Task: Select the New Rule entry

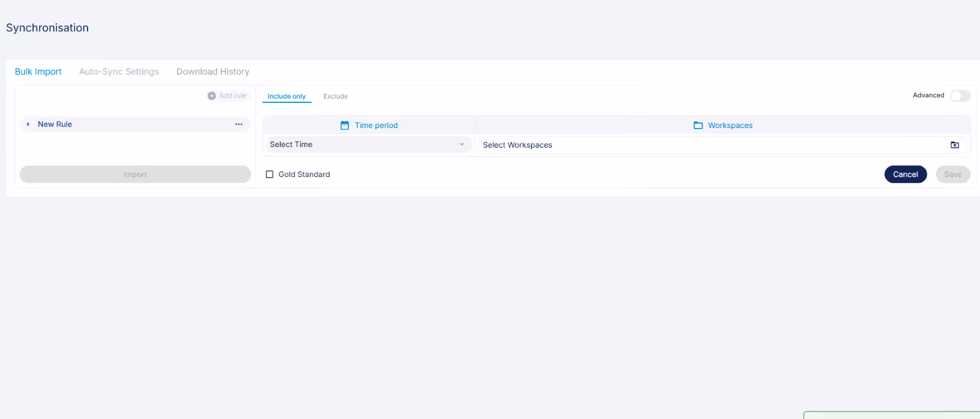Action: (135, 124)
